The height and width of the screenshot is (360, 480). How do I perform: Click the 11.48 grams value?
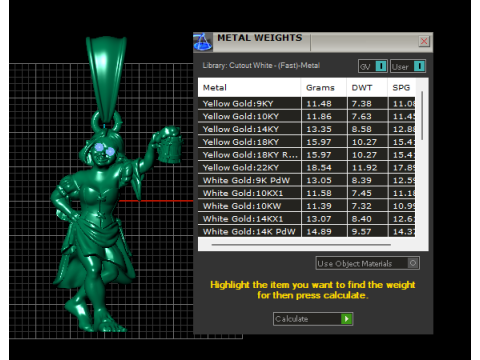(x=319, y=104)
